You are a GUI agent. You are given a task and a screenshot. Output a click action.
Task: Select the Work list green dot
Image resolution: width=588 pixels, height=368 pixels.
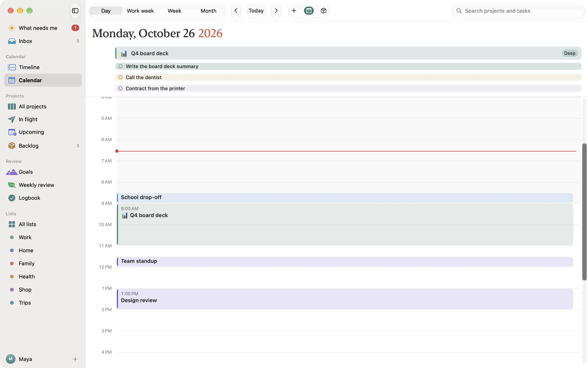(x=12, y=237)
